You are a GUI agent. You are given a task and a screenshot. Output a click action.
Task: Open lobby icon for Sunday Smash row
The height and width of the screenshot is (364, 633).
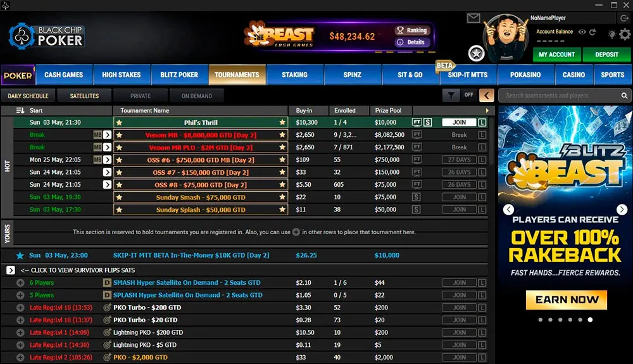[x=482, y=198]
